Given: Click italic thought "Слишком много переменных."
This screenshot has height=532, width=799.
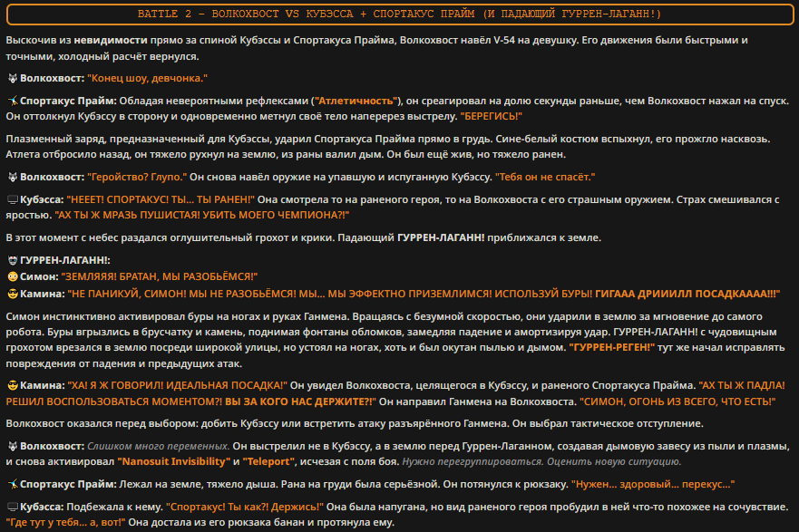Looking at the screenshot, I should pyautogui.click(x=159, y=446).
